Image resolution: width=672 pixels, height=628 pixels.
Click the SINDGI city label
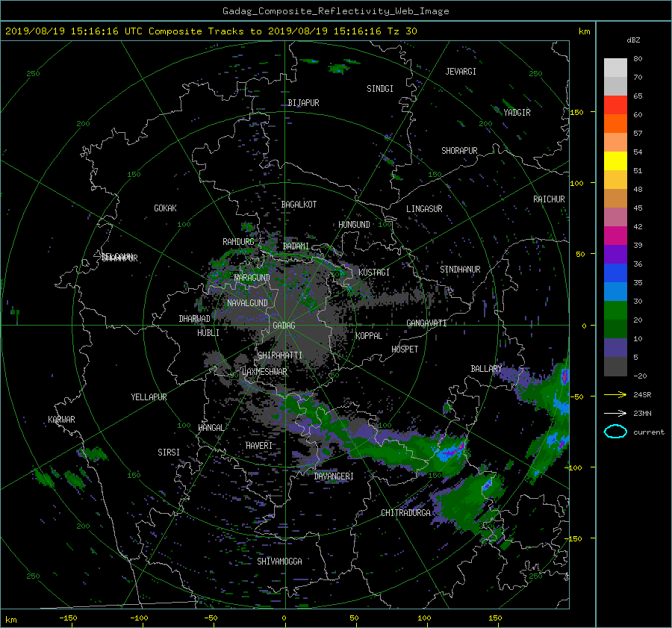380,89
